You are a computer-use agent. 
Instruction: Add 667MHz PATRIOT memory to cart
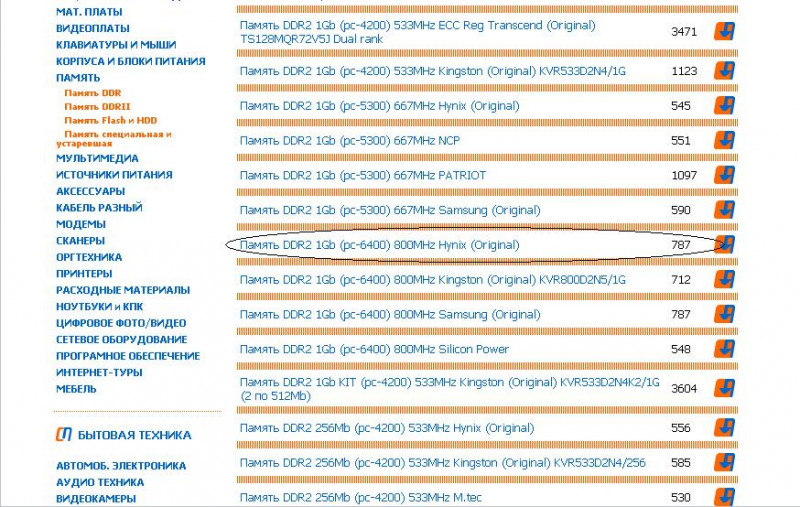point(724,175)
